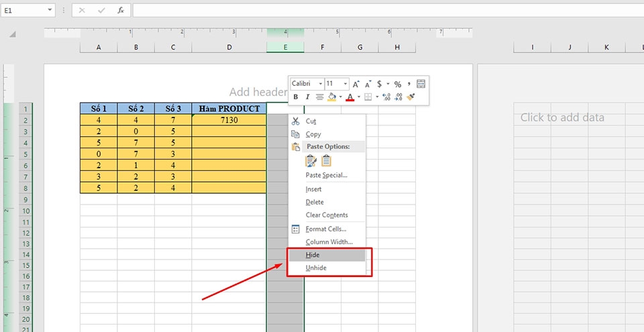The width and height of the screenshot is (644, 332).
Task: Apply the yellow Fill Color bucket
Action: point(332,97)
